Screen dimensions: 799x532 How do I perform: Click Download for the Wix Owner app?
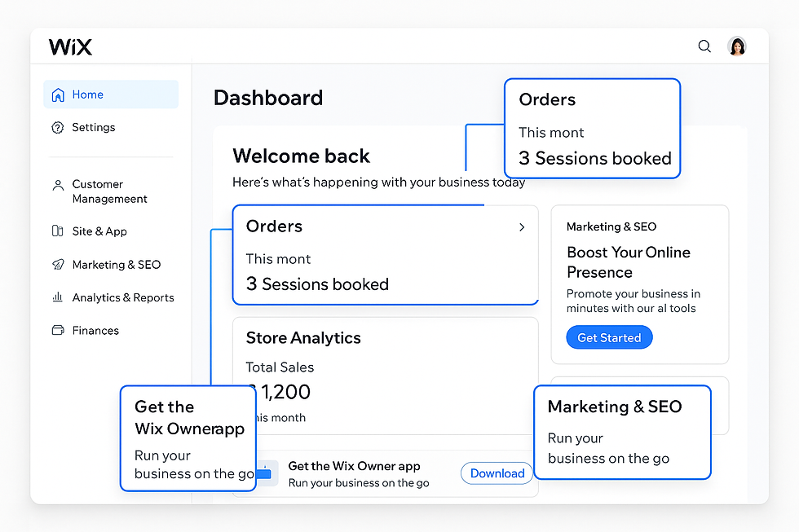tap(497, 473)
